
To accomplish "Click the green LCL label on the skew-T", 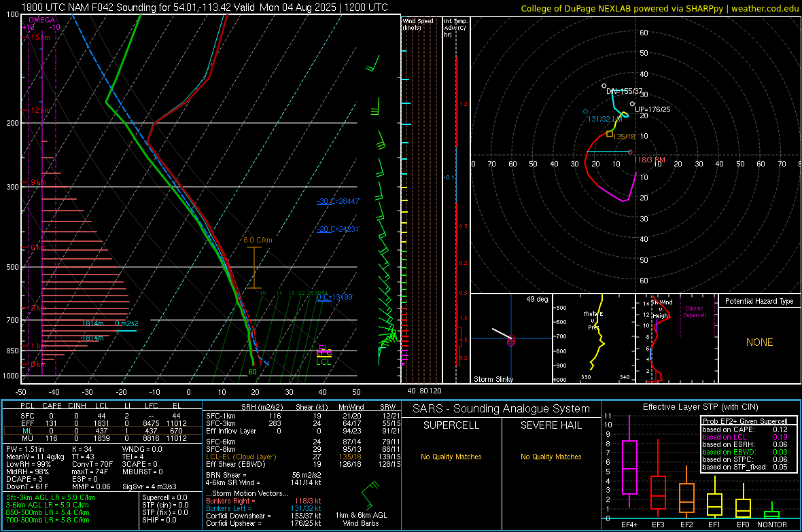I will click(324, 362).
